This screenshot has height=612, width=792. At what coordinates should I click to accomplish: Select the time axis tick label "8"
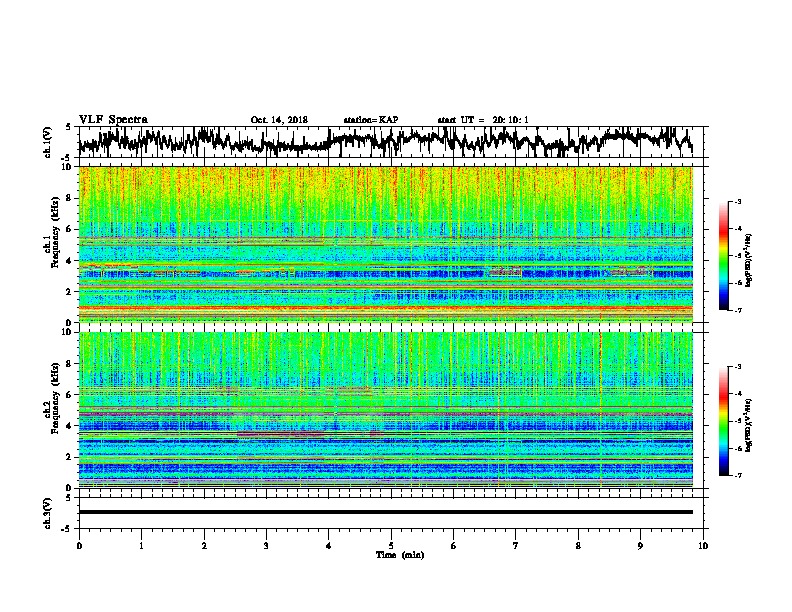[578, 545]
